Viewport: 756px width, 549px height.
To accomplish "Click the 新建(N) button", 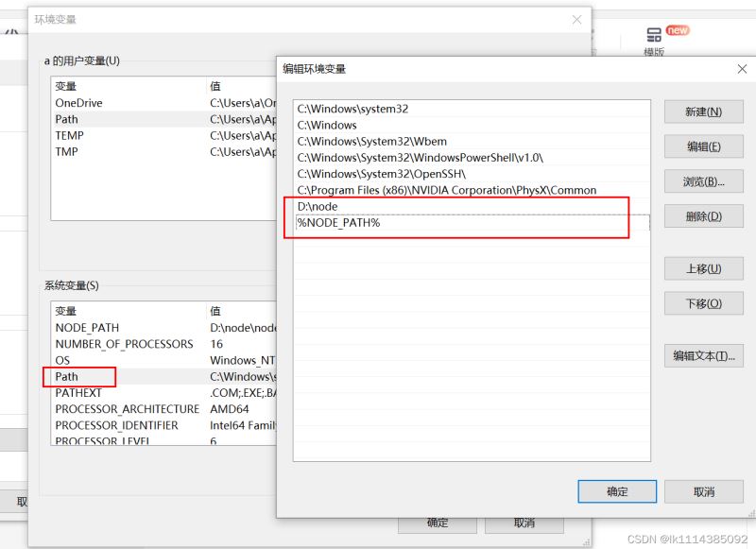I will coord(703,112).
